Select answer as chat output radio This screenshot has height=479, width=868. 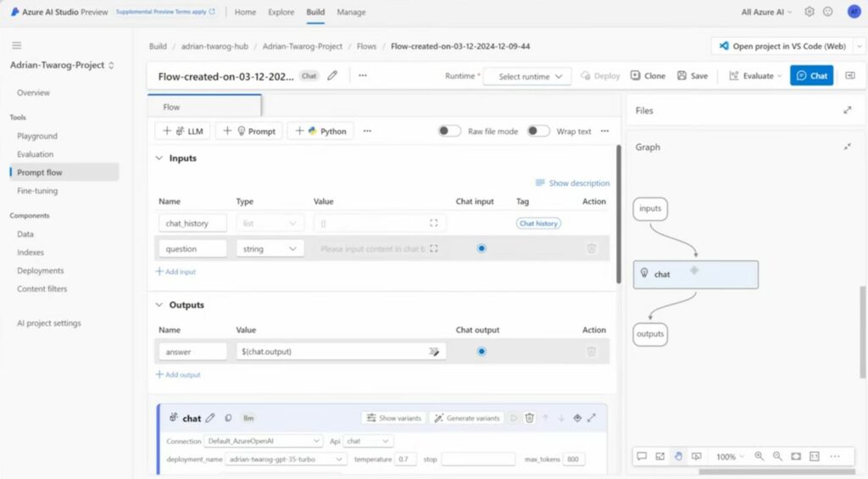481,352
